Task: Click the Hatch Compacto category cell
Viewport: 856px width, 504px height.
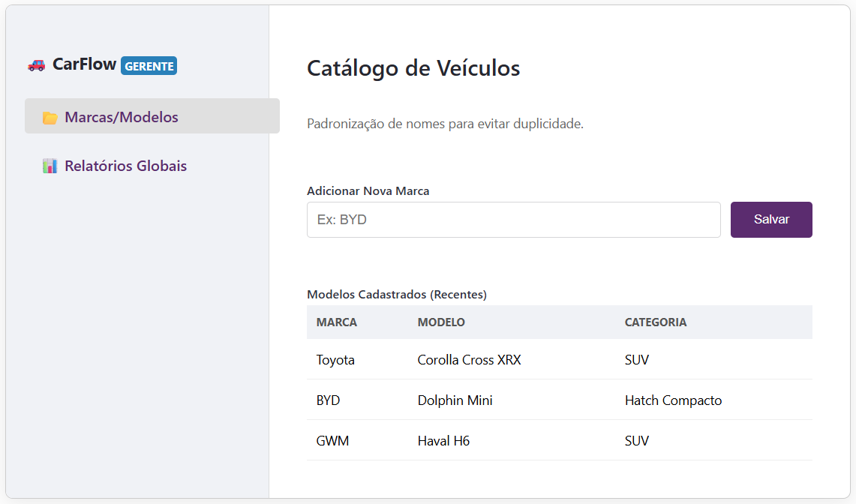Action: tap(673, 400)
